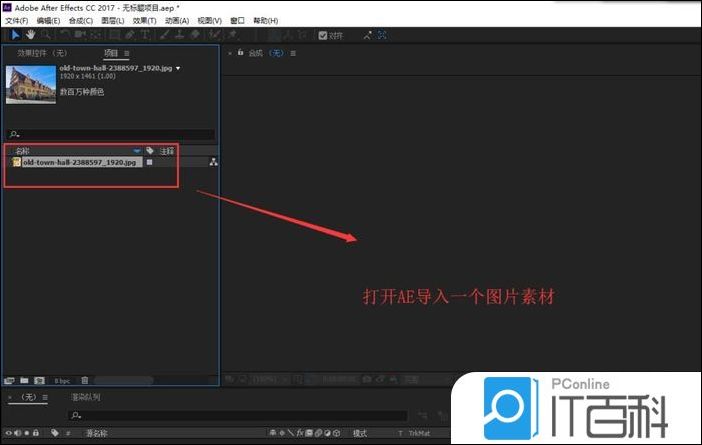Click the label tag column header icon
702x445 pixels.
click(150, 151)
